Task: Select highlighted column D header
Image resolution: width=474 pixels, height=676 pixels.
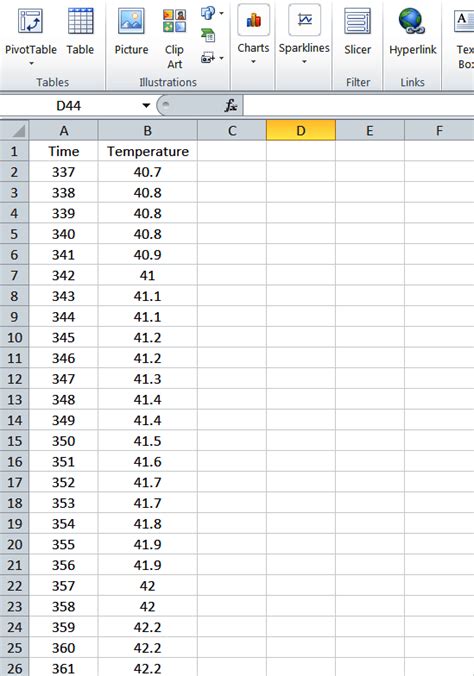Action: tap(301, 131)
